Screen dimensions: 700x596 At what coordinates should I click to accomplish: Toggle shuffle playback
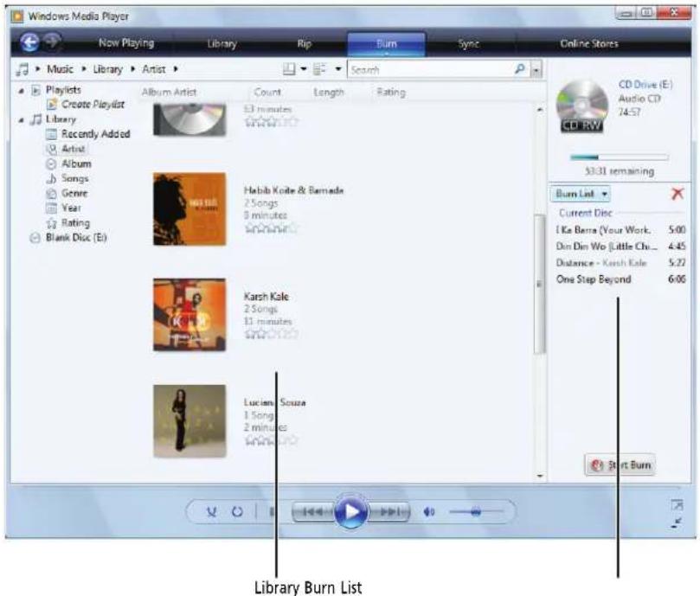click(x=212, y=512)
